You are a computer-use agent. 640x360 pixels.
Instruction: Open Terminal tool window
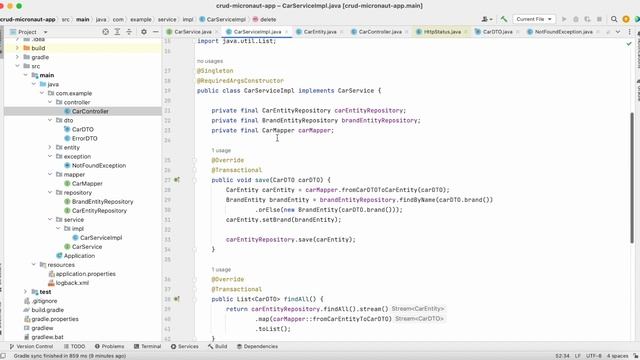coord(147,347)
